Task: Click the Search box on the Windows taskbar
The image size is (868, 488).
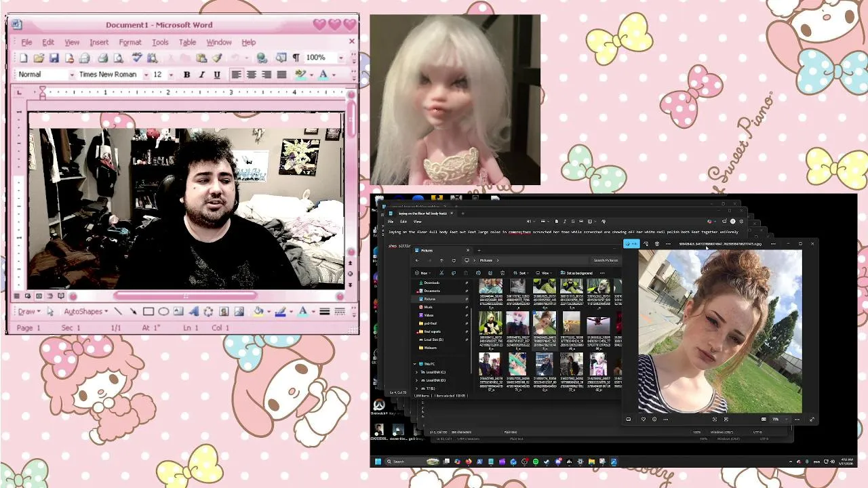Action: point(412,462)
